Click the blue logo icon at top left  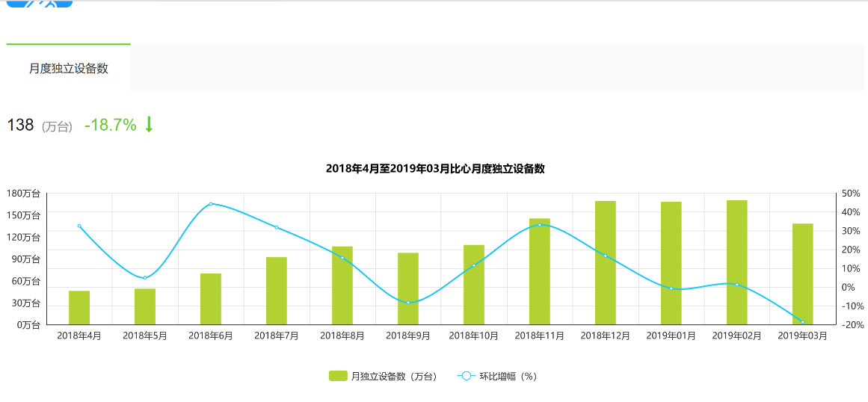40,3
